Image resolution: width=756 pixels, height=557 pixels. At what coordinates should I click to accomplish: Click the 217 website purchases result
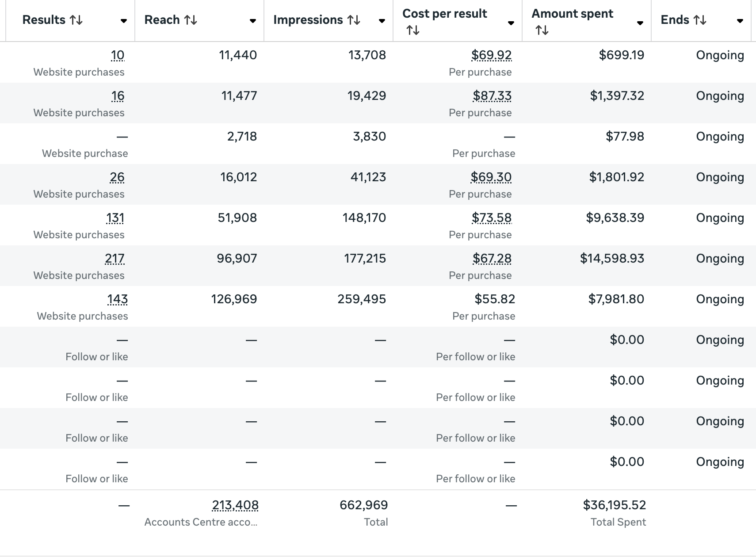pos(115,258)
